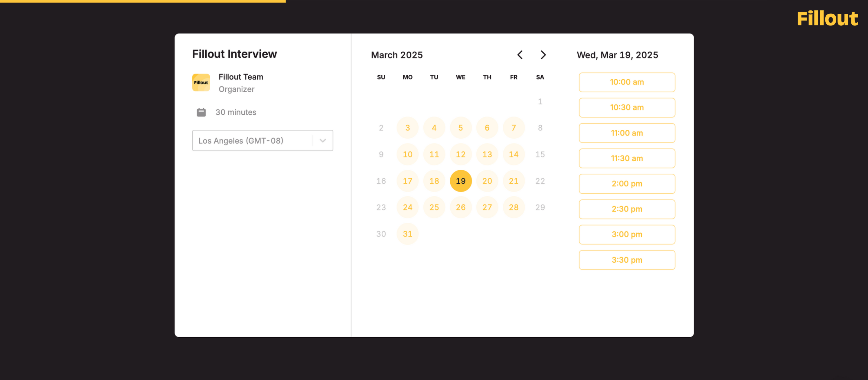Select March 3 on the calendar
Viewport: 868px width, 380px height.
click(407, 128)
